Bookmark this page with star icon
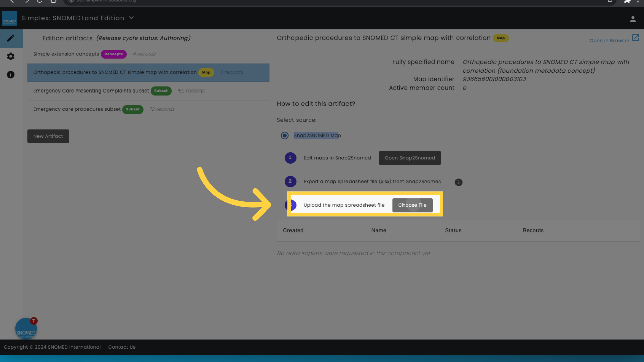The image size is (644, 362). [x=610, y=1]
